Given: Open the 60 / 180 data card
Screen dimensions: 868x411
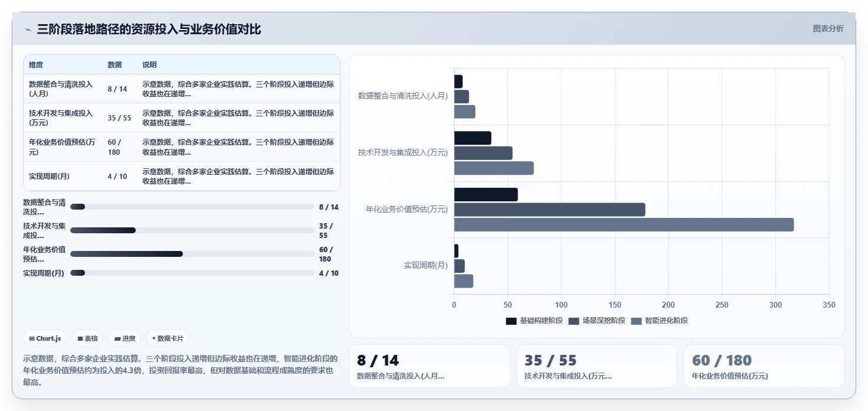Looking at the screenshot, I should click(764, 366).
